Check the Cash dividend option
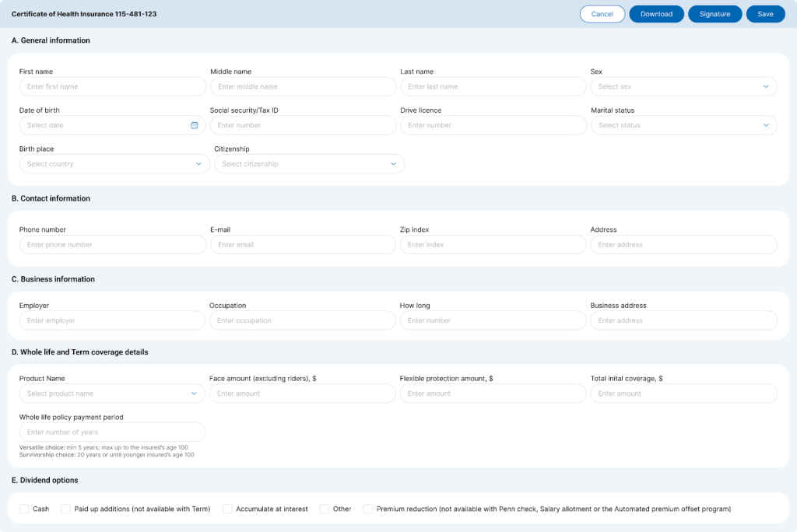This screenshot has height=532, width=797. point(24,509)
